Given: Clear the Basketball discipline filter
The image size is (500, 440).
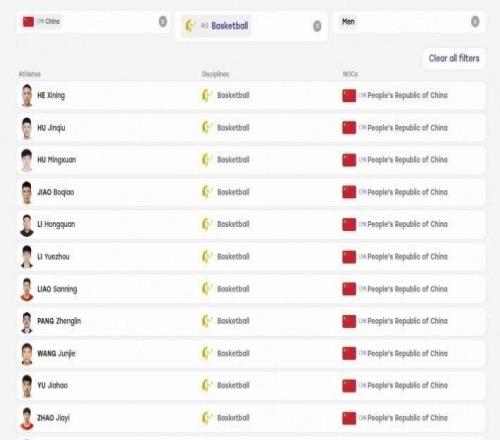Looking at the screenshot, I should click(317, 26).
